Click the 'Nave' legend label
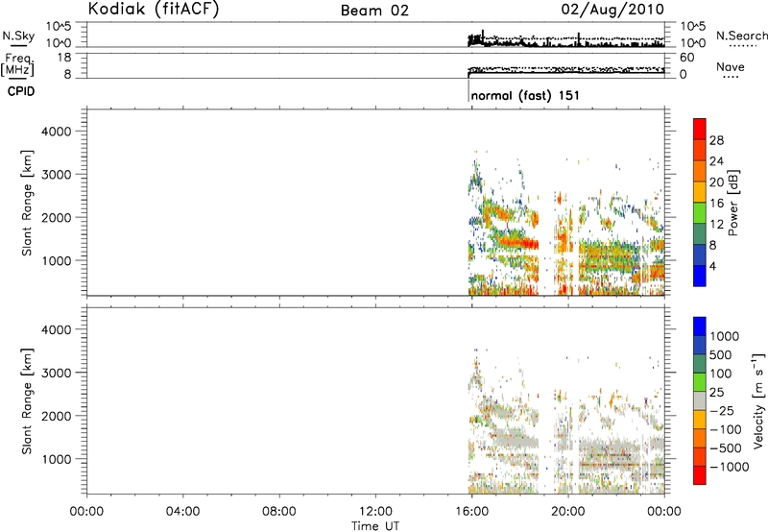768x532 pixels. click(731, 66)
